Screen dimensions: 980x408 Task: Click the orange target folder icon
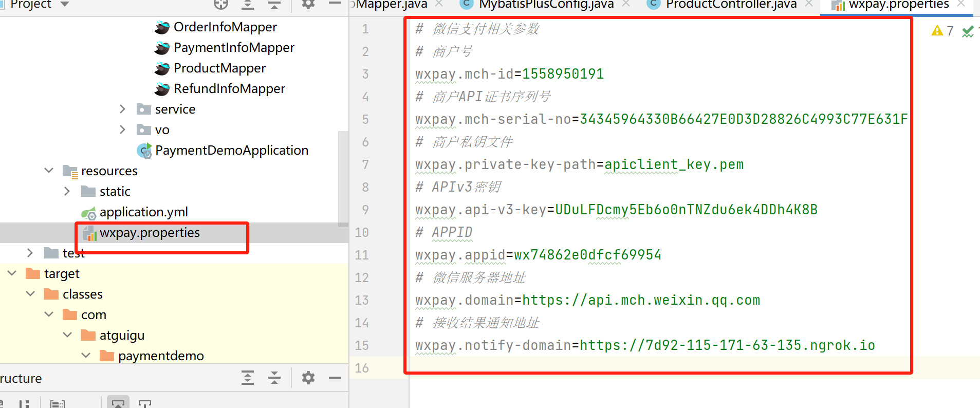(x=33, y=273)
